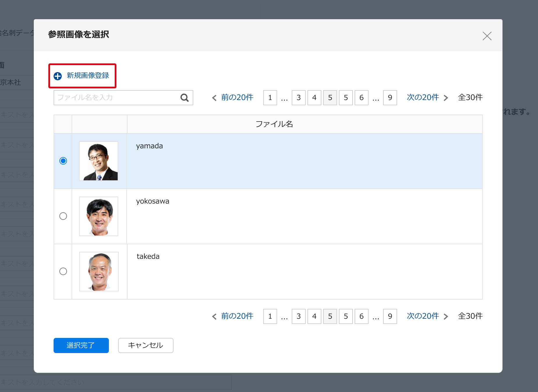
Task: Click the bottom 前の20件 link
Action: point(237,316)
